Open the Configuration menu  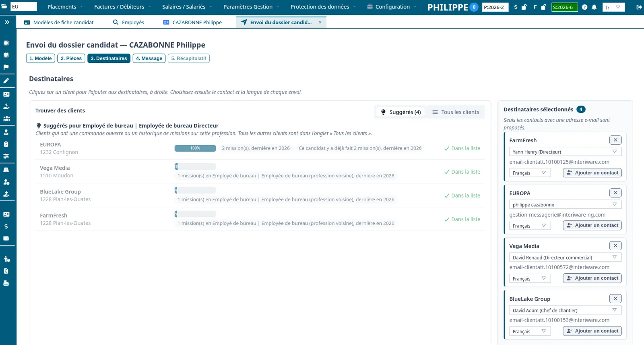(392, 7)
